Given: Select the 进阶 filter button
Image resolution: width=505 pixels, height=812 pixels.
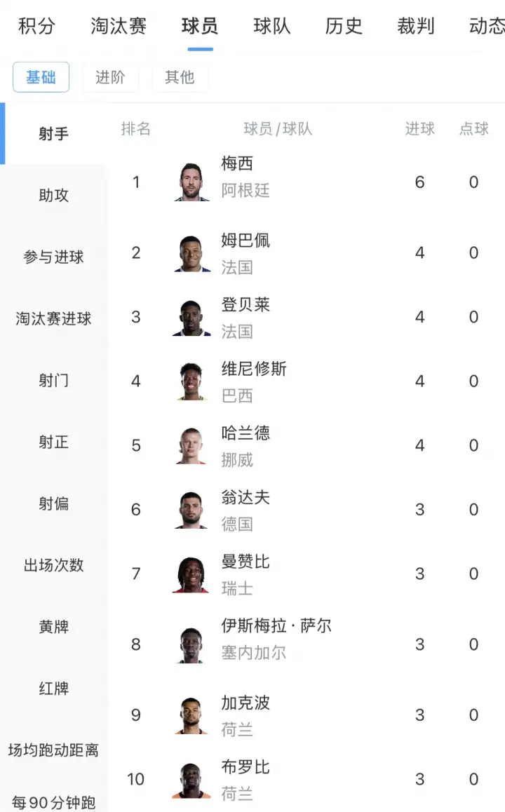Looking at the screenshot, I should tap(110, 77).
